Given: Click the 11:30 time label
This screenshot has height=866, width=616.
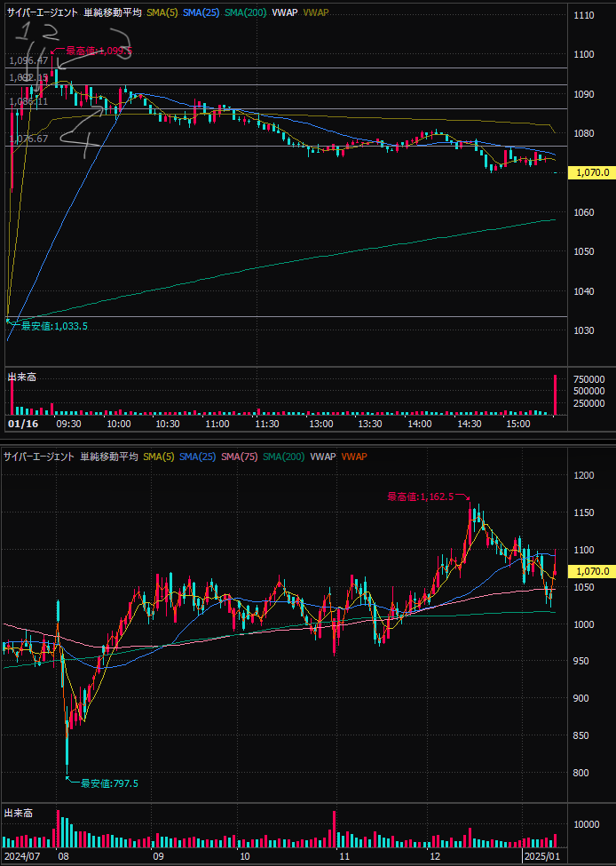Looking at the screenshot, I should click(x=267, y=424).
